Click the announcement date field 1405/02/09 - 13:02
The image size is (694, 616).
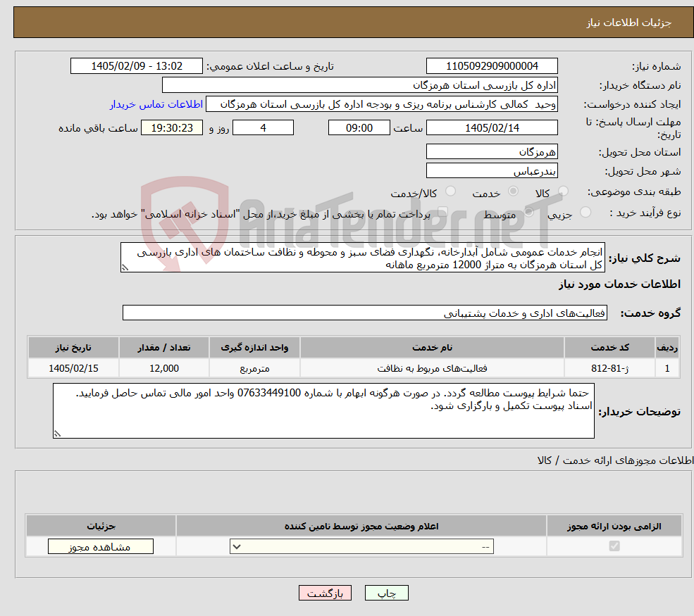point(136,66)
